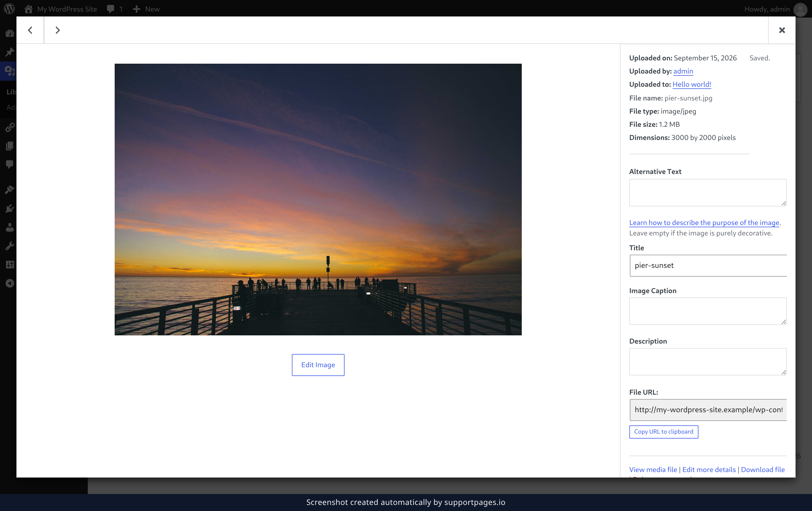
Task: Open Pages icon in the sidebar
Action: (9, 146)
